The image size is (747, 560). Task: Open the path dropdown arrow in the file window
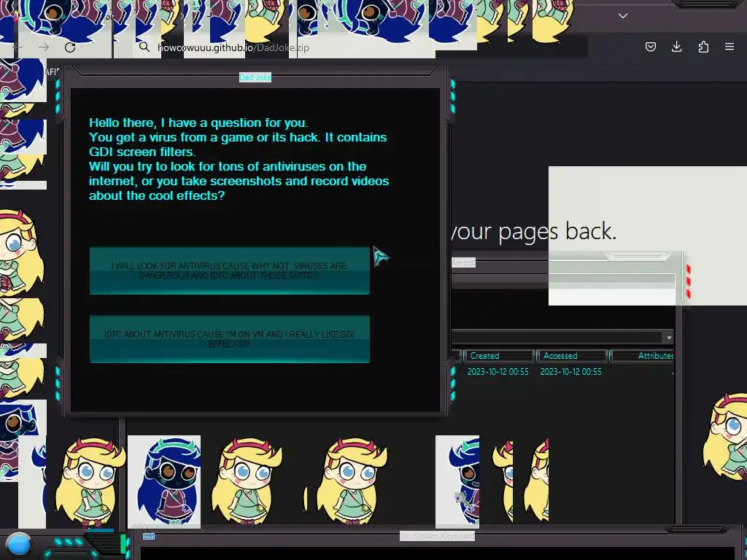(669, 337)
